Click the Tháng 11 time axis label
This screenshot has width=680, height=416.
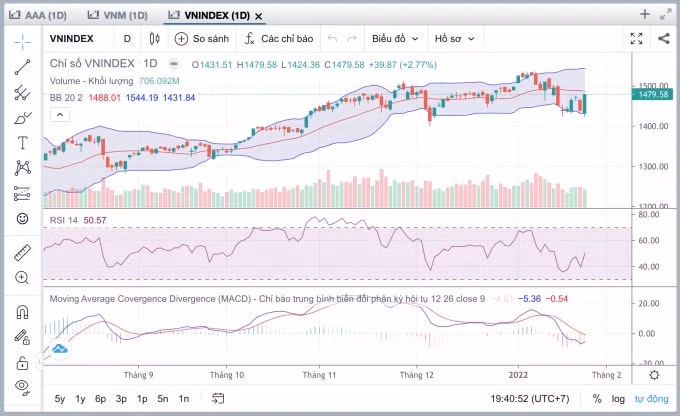click(x=319, y=375)
